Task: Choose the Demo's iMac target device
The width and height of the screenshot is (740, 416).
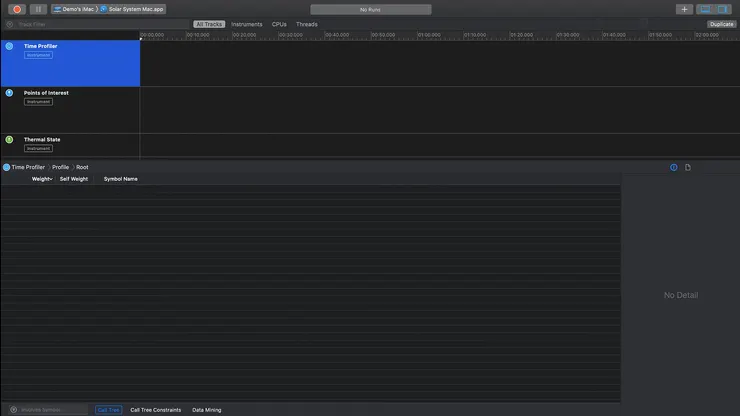Action: click(x=74, y=9)
